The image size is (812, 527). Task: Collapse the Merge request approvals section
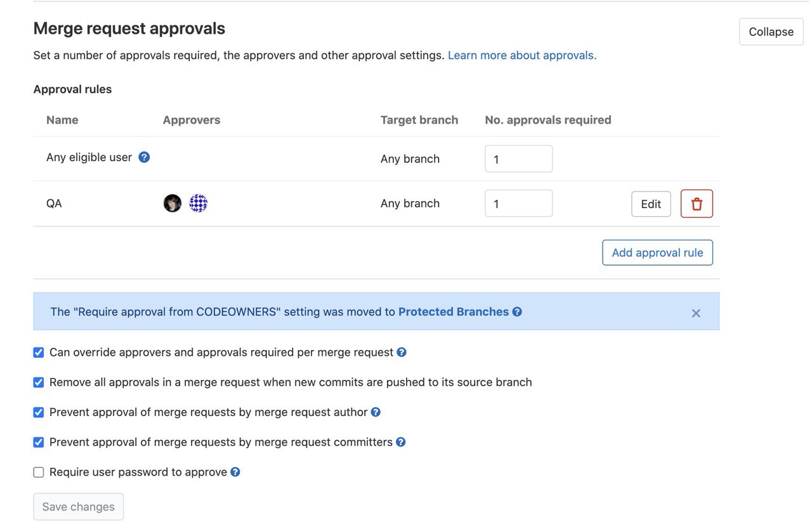click(771, 32)
